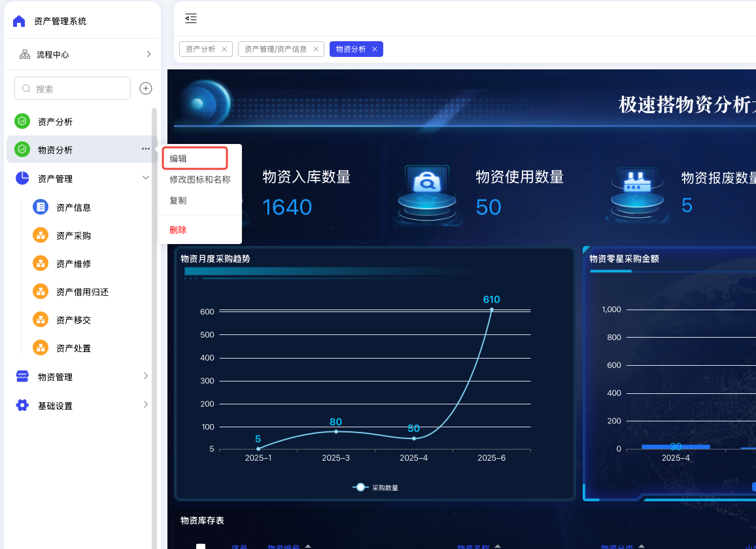Image resolution: width=756 pixels, height=549 pixels.
Task: Collapse the 资产管理 menu group chevron
Action: pos(146,177)
